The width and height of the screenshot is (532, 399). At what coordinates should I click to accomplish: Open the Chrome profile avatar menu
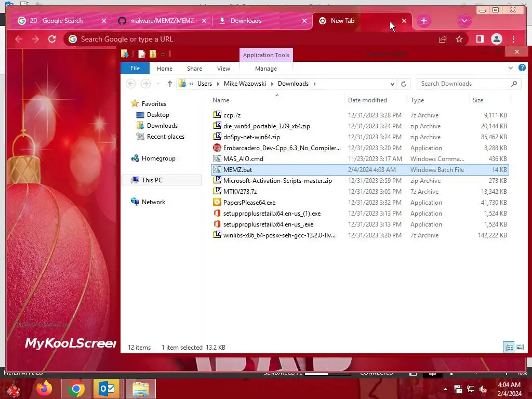pyautogui.click(x=496, y=39)
